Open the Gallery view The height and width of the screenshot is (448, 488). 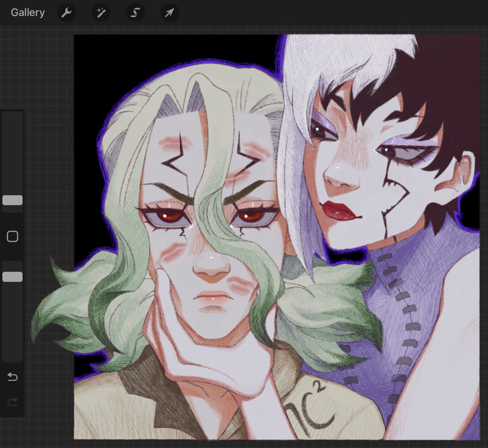28,13
